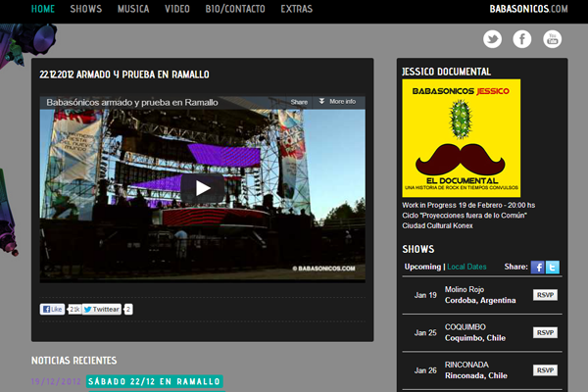This screenshot has width=588, height=392.
Task: Click the Jan 19 date
Action: click(425, 295)
